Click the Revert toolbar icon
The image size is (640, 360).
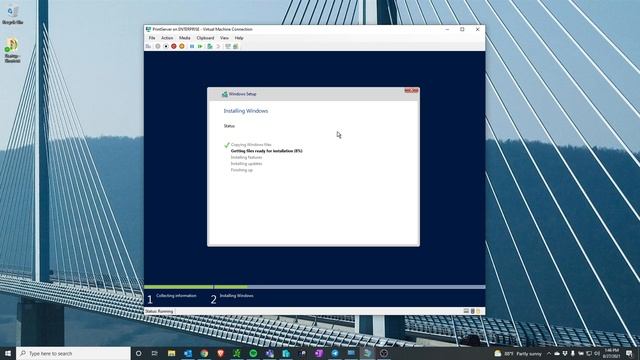pyautogui.click(x=218, y=47)
